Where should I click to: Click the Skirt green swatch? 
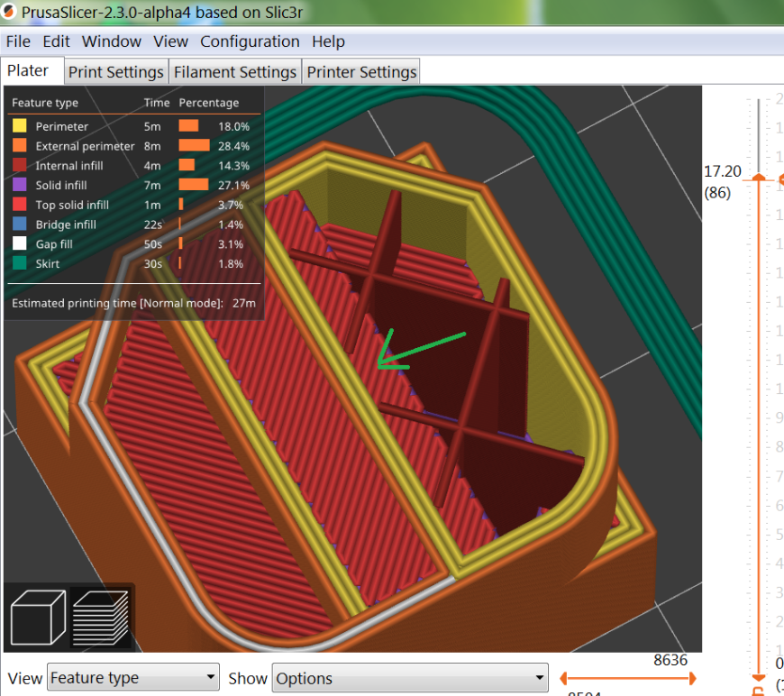[20, 262]
